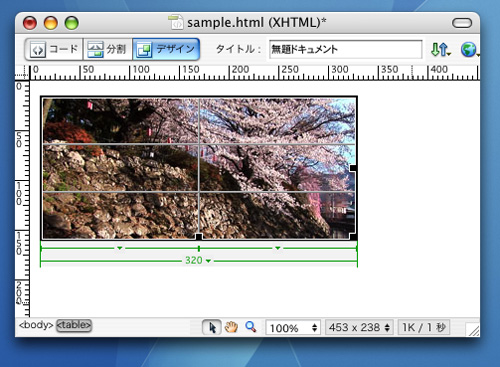Click the right edge table resize handle
The height and width of the screenshot is (367, 500).
pyautogui.click(x=353, y=168)
